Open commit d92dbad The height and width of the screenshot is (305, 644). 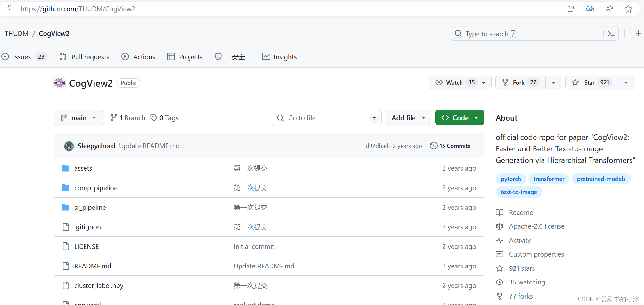377,146
